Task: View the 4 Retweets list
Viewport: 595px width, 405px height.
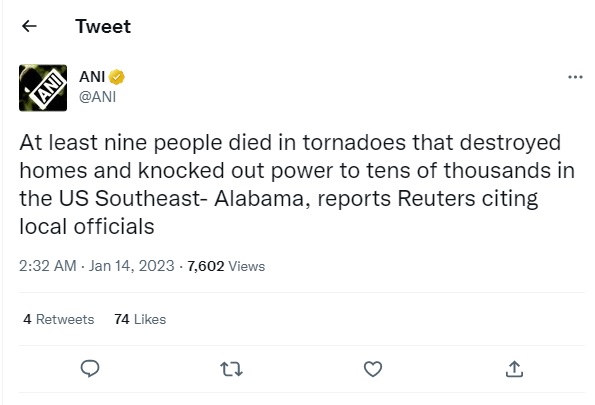Action: click(58, 319)
